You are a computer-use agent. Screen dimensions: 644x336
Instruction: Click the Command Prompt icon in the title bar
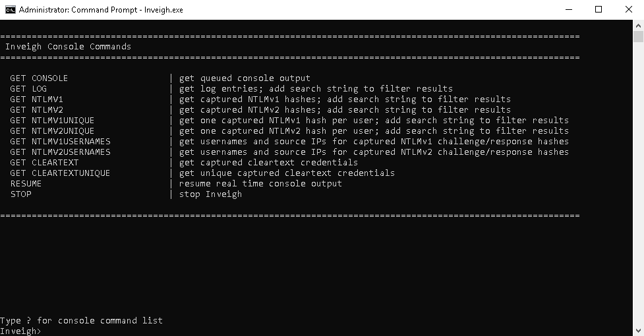(x=11, y=9)
